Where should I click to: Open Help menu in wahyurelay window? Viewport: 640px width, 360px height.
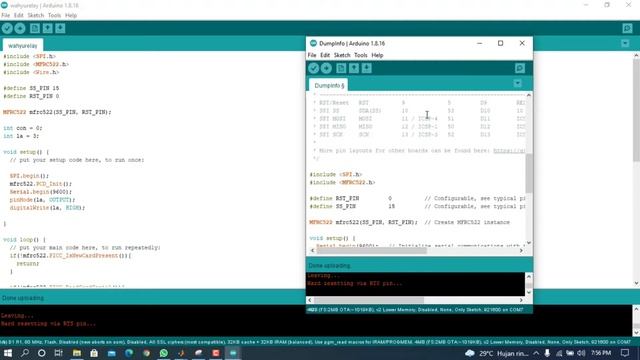coord(71,15)
